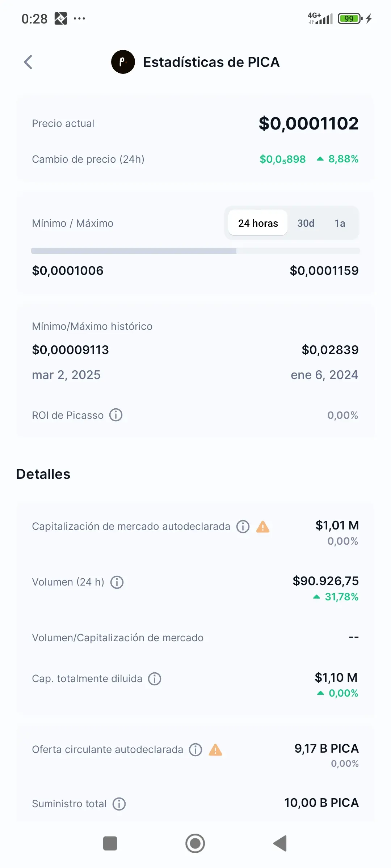Screen dimensions: 391x868
Task: Tap the Android home circle button
Action: (x=195, y=843)
